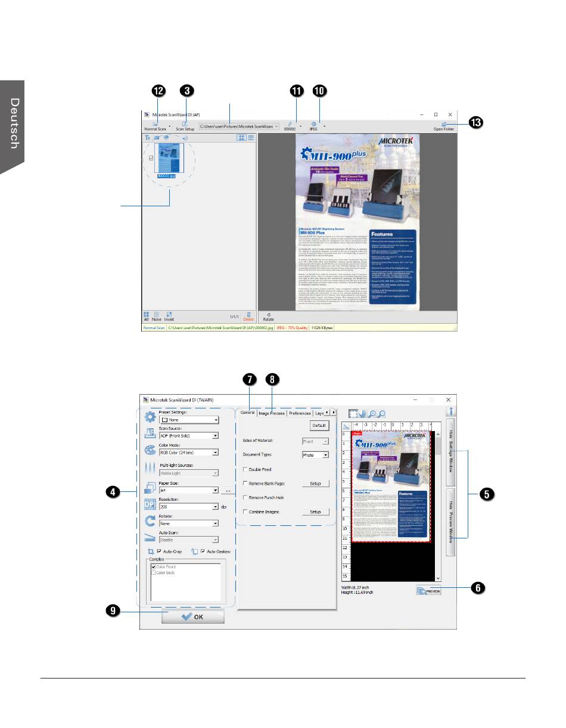Toggle the Auto-Deskew checkbox

203,552
